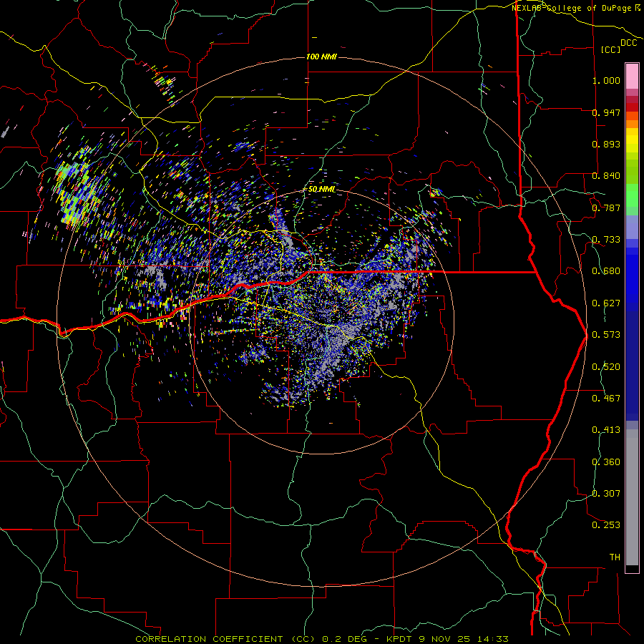Image resolution: width=644 pixels, height=644 pixels.
Task: Click the 0.253 scale value
Action: (606, 525)
